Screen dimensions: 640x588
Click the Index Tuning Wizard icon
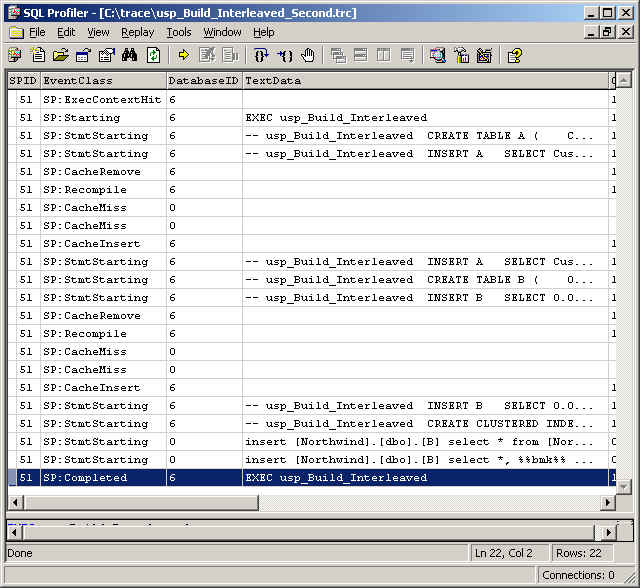pos(461,55)
